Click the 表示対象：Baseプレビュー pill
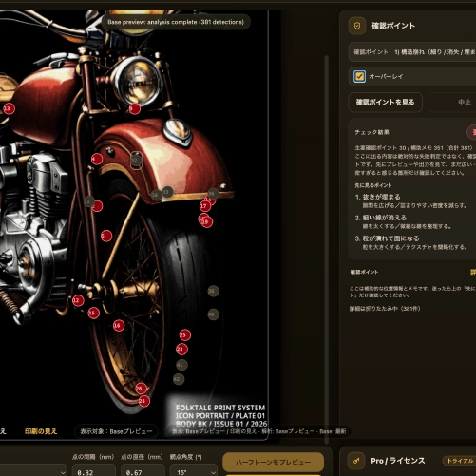The height and width of the screenshot is (476, 476). (x=116, y=431)
